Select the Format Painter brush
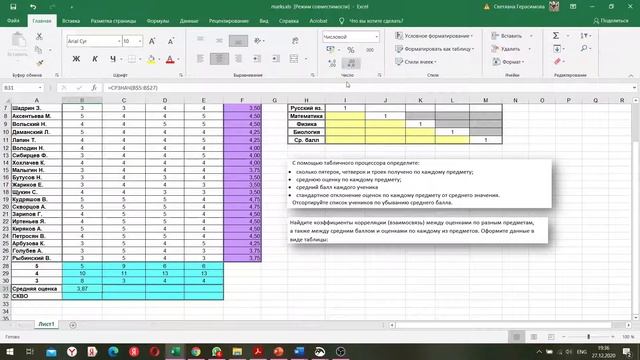The width and height of the screenshot is (640, 360). pyautogui.click(x=39, y=63)
